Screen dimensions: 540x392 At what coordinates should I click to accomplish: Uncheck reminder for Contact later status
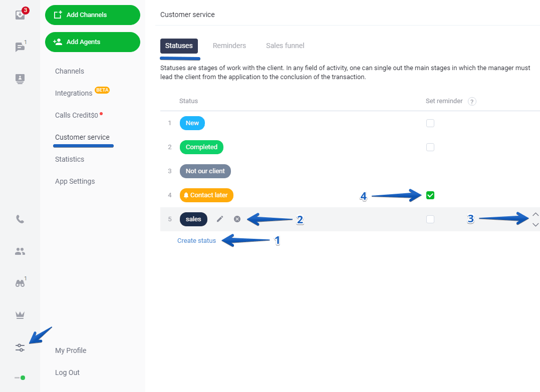click(x=430, y=195)
